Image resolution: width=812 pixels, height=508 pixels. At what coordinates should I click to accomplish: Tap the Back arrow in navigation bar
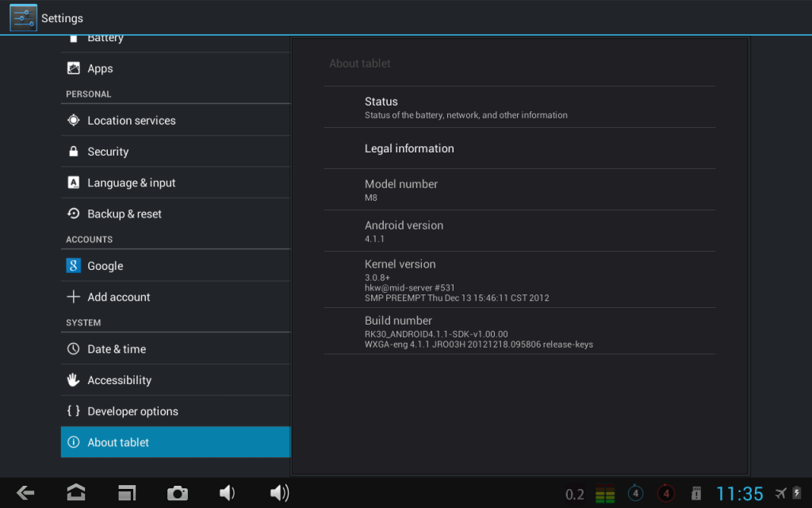coord(25,492)
